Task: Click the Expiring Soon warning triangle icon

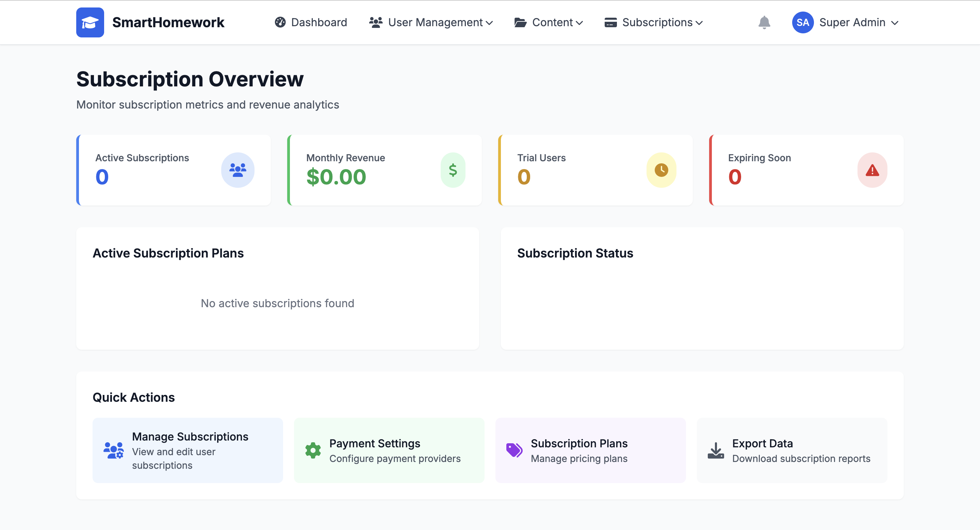Action: [x=872, y=170]
